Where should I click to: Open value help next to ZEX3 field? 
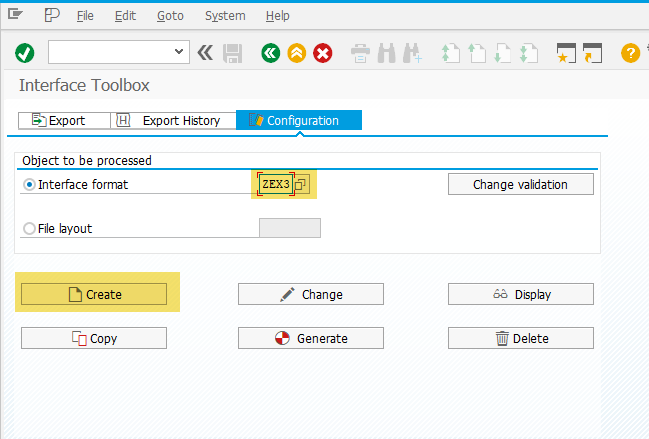click(x=301, y=184)
